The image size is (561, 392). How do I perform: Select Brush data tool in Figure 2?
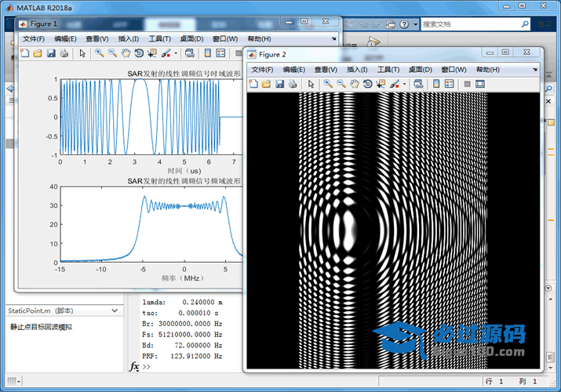pos(395,84)
